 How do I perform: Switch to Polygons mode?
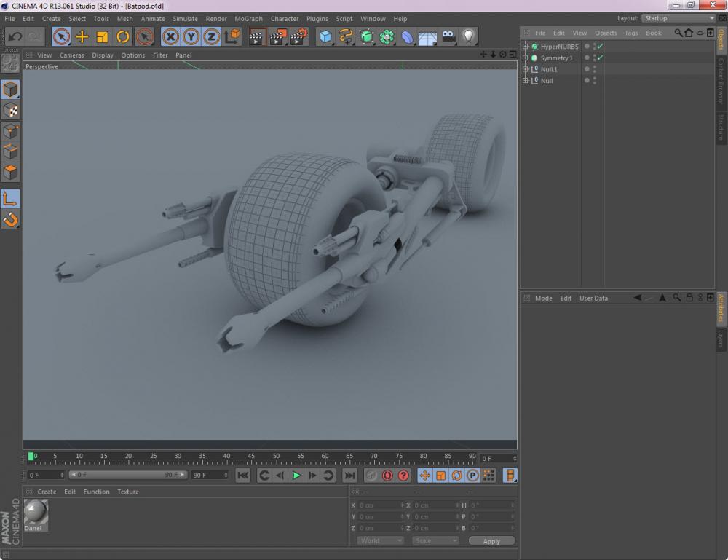tap(10, 173)
